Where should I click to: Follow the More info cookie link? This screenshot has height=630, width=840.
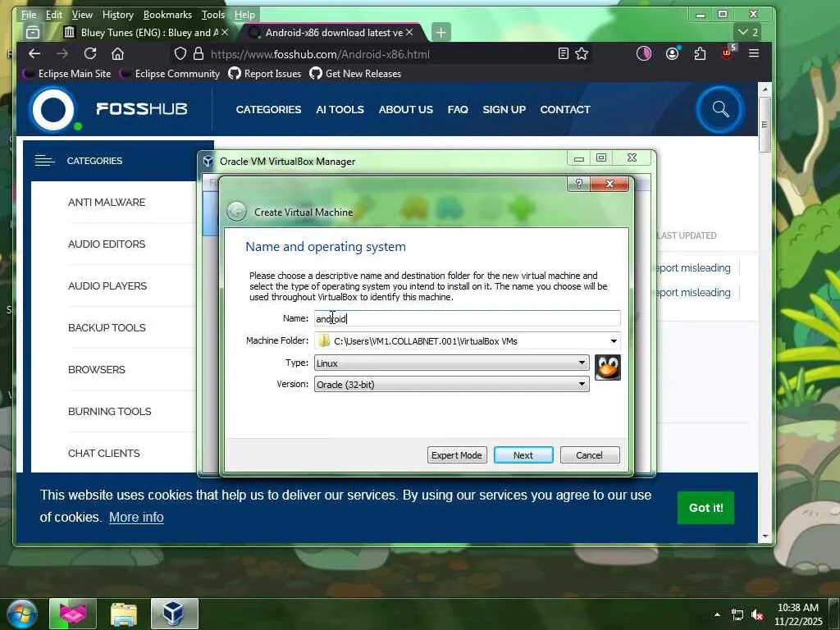pyautogui.click(x=136, y=517)
